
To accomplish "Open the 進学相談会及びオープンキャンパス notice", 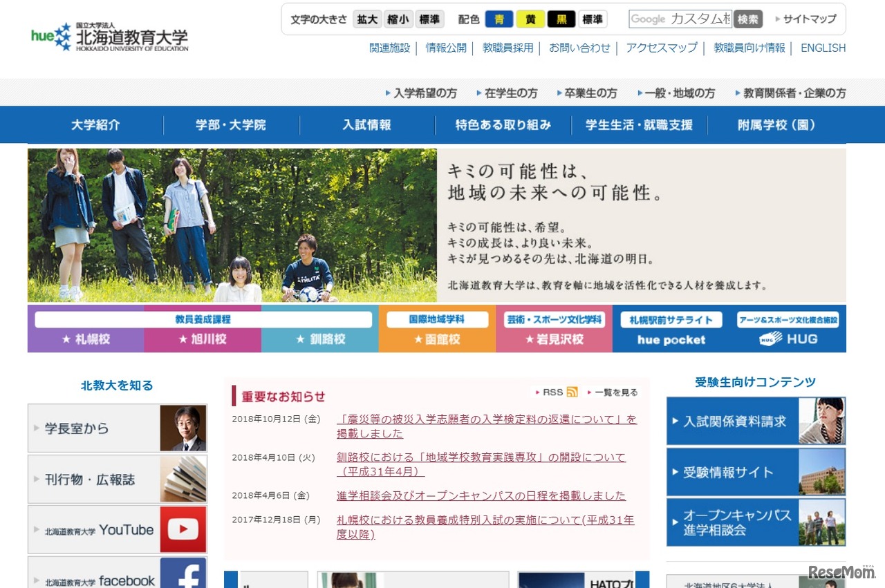I will 481,495.
